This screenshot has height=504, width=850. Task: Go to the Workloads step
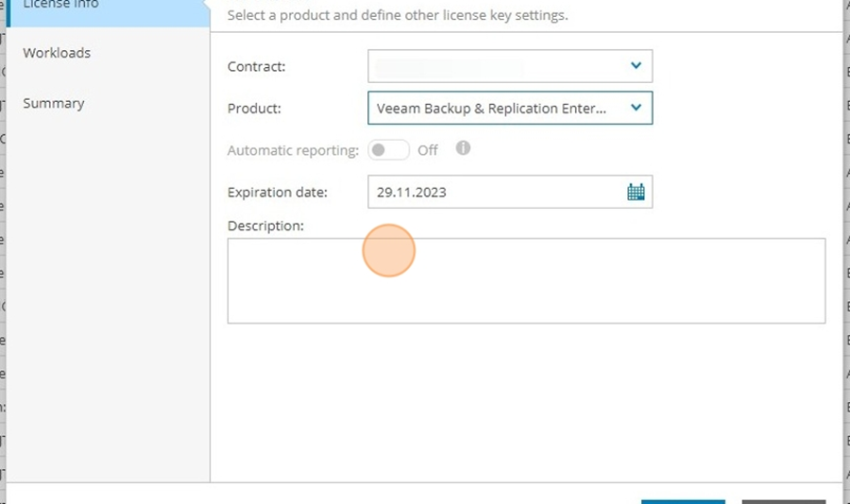[x=57, y=53]
